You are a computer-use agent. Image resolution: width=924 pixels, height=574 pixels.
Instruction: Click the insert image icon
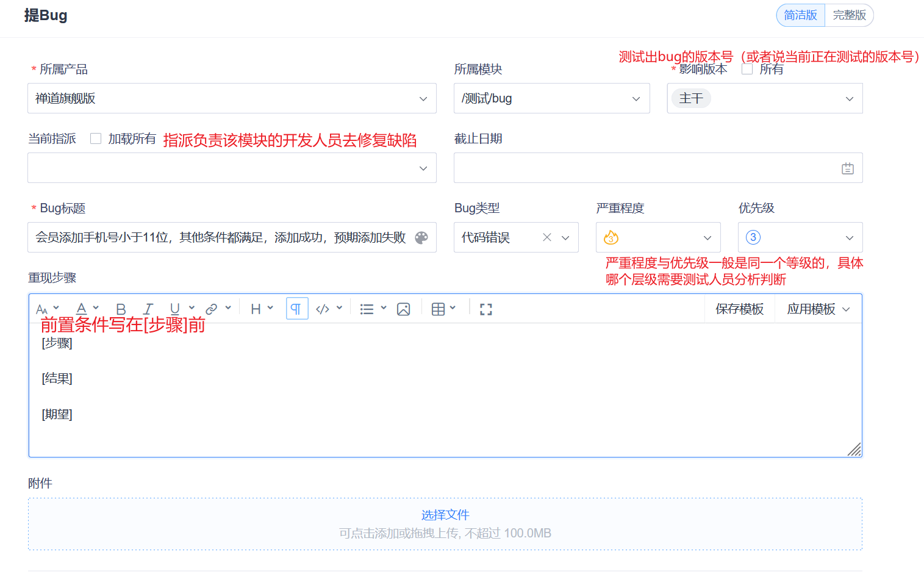pyautogui.click(x=403, y=309)
